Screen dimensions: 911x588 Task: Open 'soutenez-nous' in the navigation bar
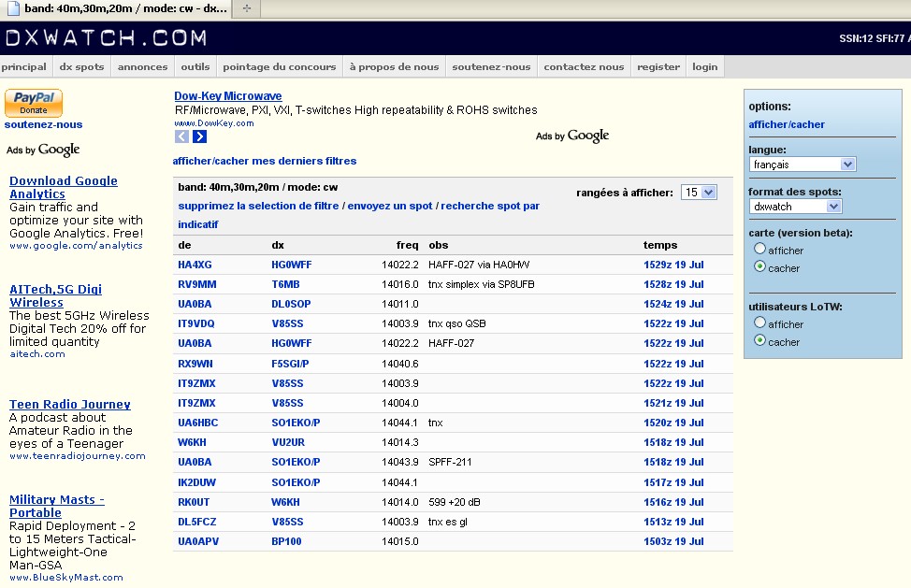pos(492,66)
